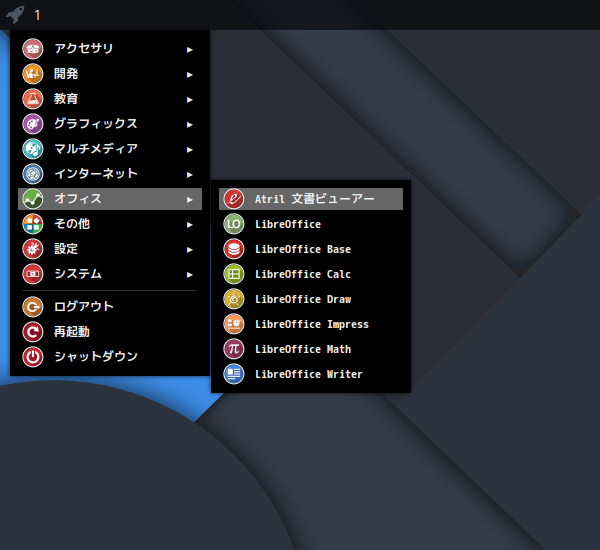Click the マルチメディア menu label

(96, 149)
